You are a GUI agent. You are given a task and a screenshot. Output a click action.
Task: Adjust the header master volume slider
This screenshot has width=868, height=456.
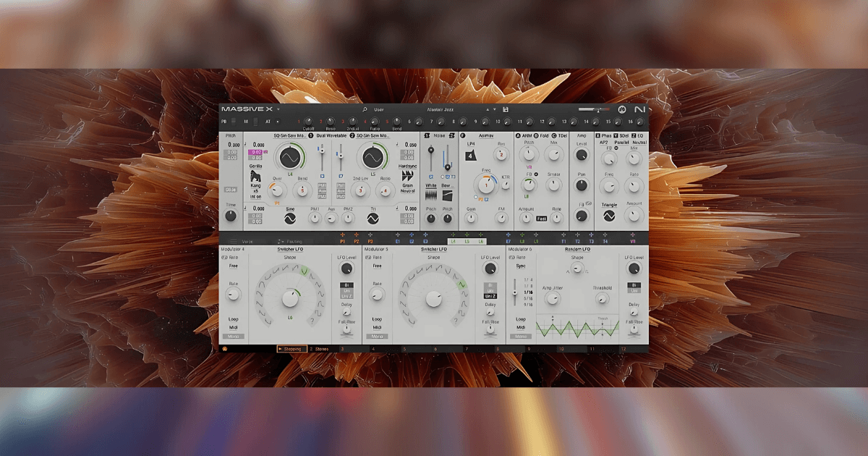click(595, 109)
